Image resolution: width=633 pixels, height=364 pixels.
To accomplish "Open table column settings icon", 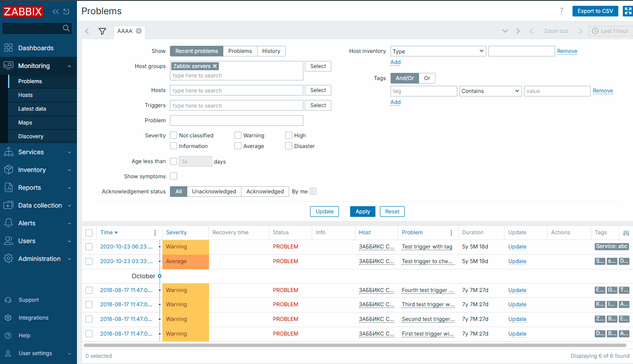I will [x=626, y=233].
